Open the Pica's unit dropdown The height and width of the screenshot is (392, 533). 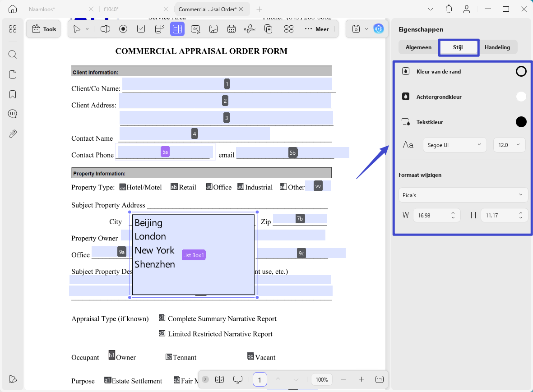coord(463,195)
